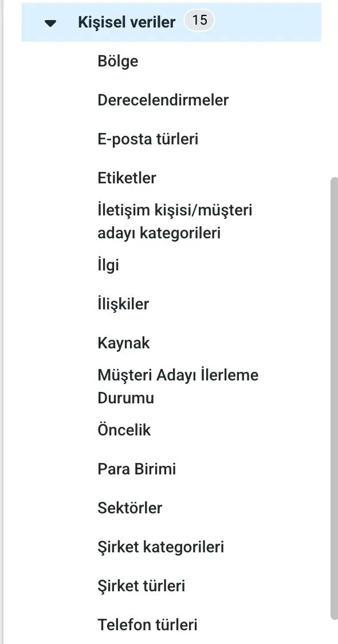Image resolution: width=338 pixels, height=644 pixels.
Task: Select the Kaynak entry
Action: click(124, 343)
